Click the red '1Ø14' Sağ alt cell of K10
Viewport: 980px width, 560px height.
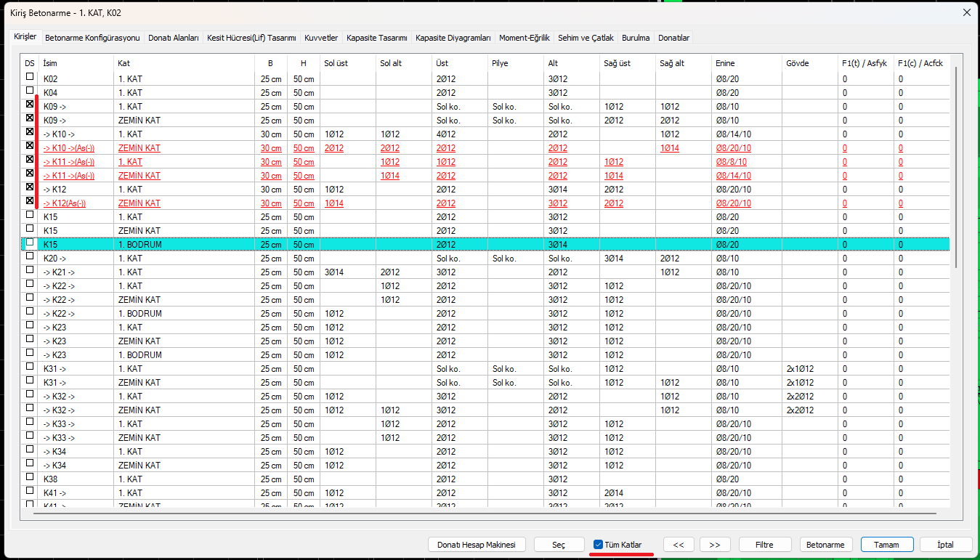click(670, 148)
